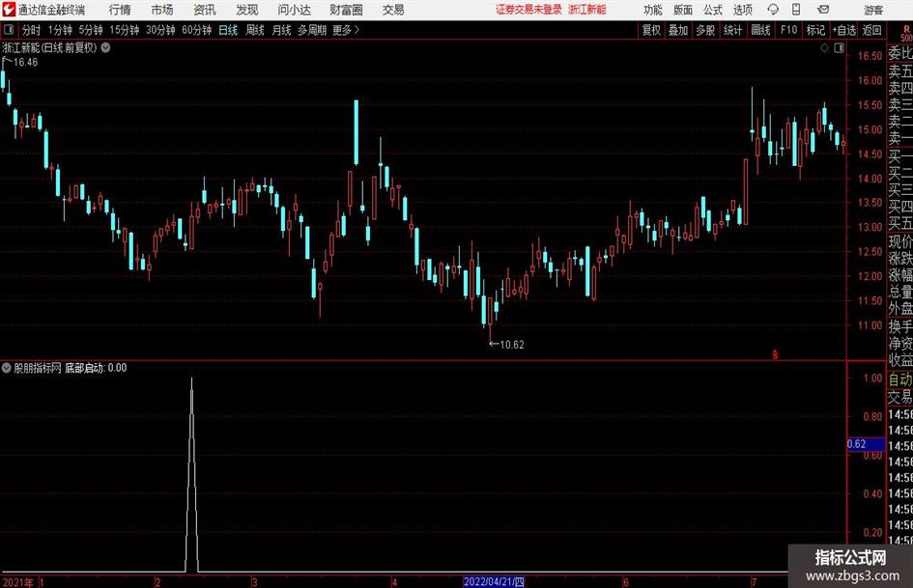Screen dimensions: 913x588
Task: Open the 财富圈 menu
Action: [346, 10]
